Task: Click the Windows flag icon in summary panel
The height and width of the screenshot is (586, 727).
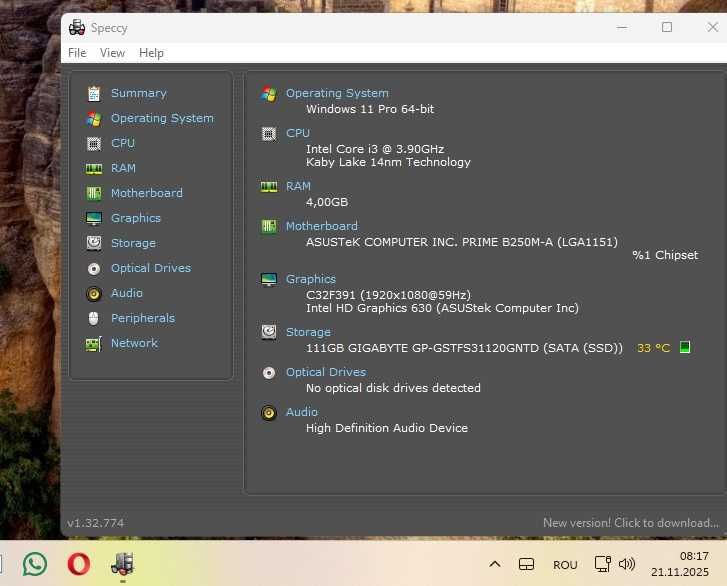Action: [269, 94]
